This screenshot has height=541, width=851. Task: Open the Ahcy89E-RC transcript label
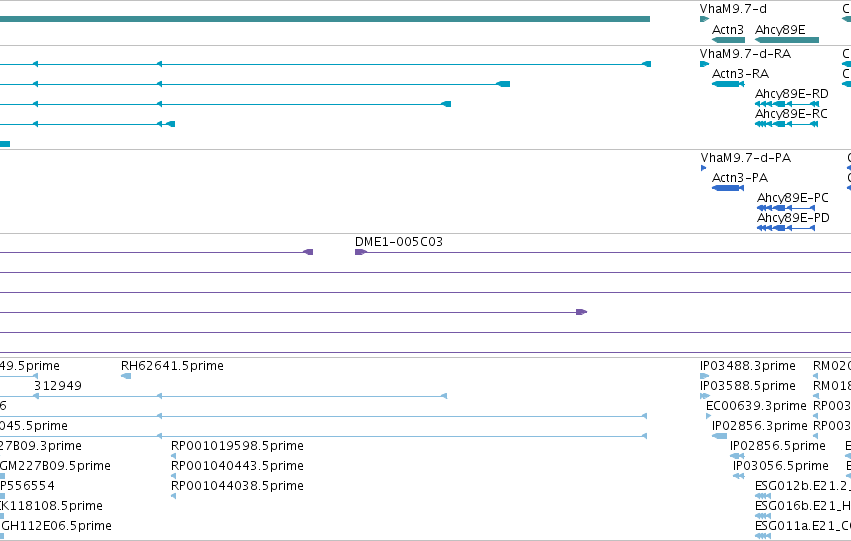791,114
